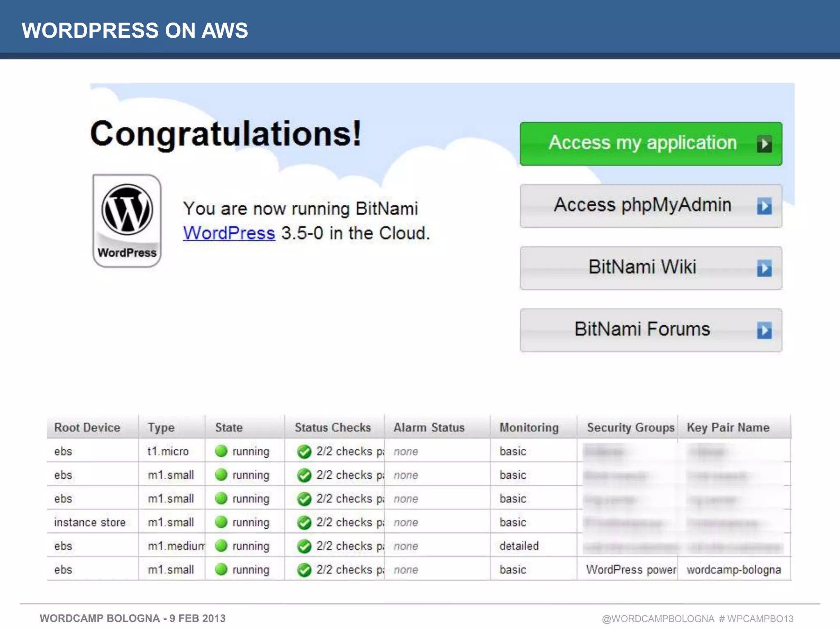The width and height of the screenshot is (840, 630).
Task: Click the WordPress logo icon
Action: click(127, 221)
